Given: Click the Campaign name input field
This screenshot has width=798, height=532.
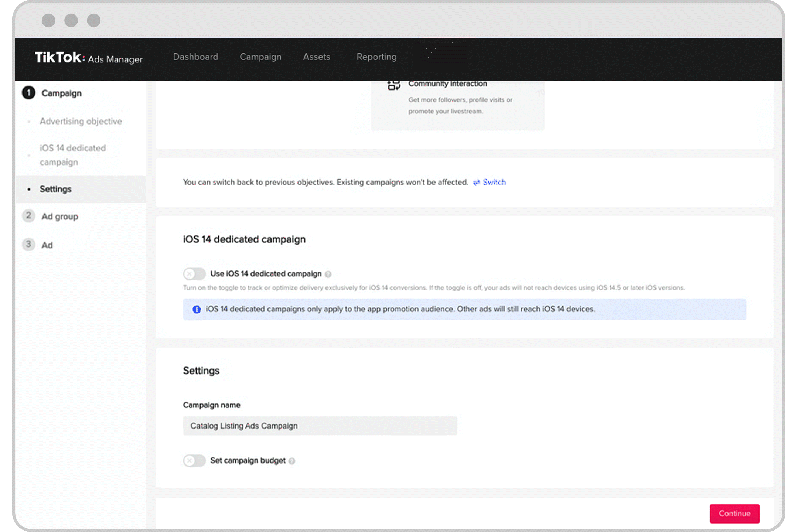Looking at the screenshot, I should click(320, 426).
